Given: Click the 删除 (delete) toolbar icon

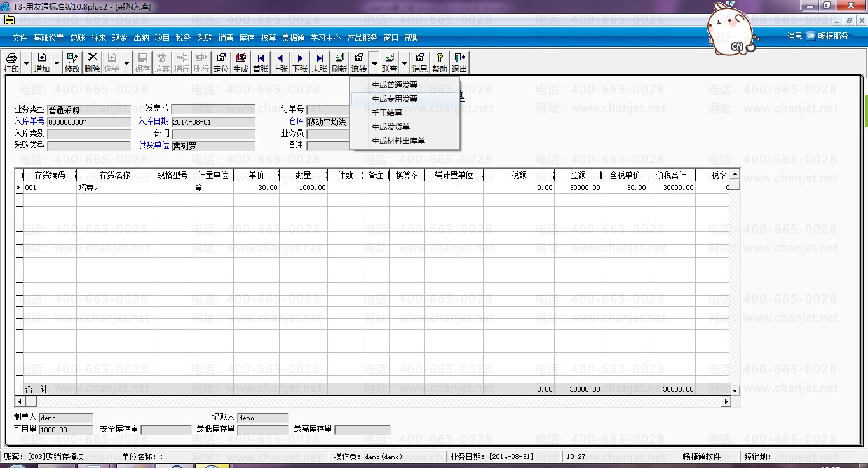Looking at the screenshot, I should point(92,62).
